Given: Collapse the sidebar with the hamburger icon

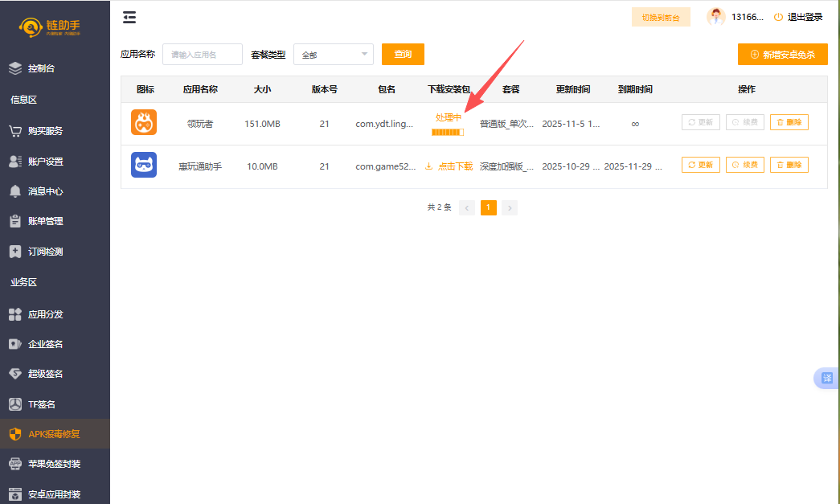Looking at the screenshot, I should 129,18.
